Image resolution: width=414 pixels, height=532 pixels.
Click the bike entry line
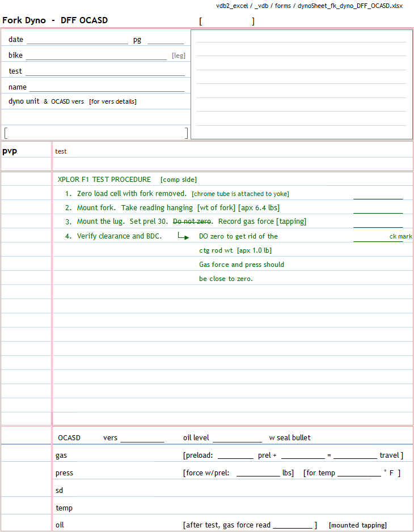point(96,56)
